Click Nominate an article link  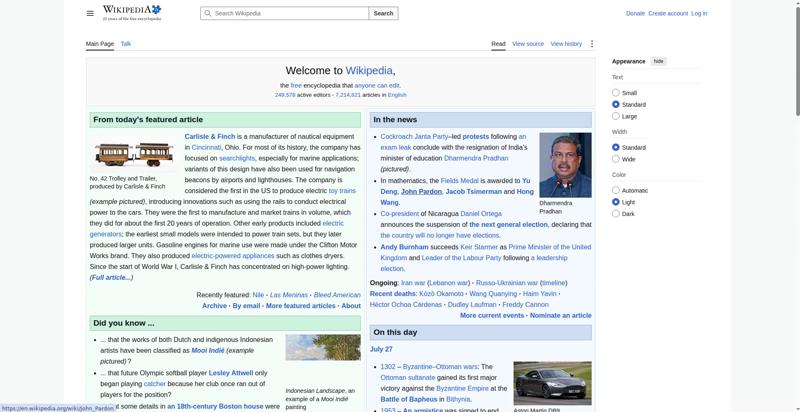[561, 316]
